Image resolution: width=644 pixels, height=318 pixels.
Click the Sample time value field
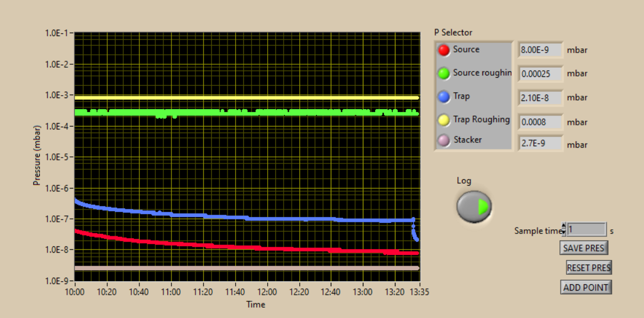[586, 230]
